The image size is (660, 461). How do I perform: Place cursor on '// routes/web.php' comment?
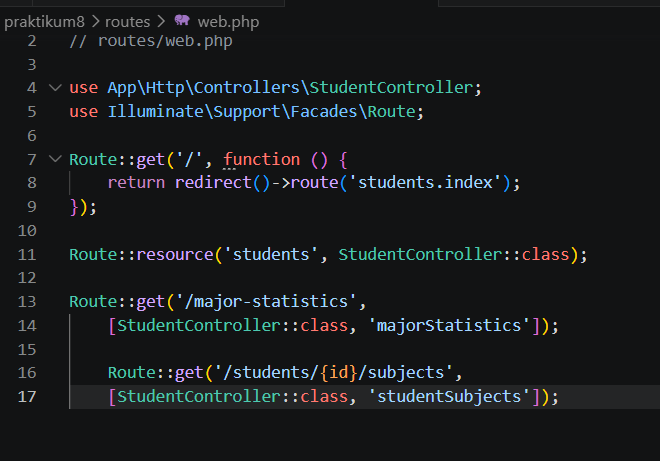pos(151,41)
